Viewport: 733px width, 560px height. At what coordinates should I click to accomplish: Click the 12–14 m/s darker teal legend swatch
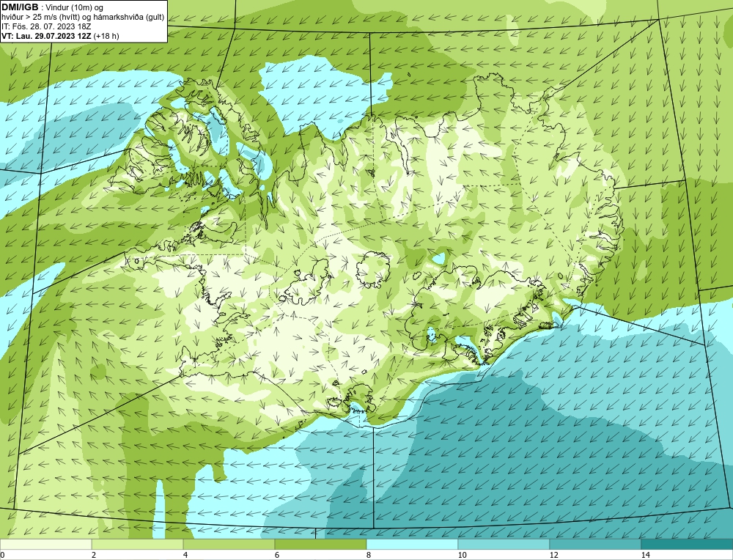(x=595, y=545)
